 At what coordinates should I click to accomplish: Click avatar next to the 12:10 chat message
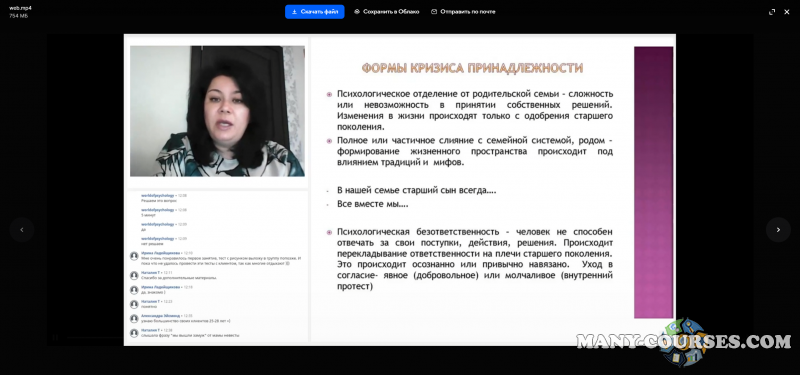click(x=134, y=256)
